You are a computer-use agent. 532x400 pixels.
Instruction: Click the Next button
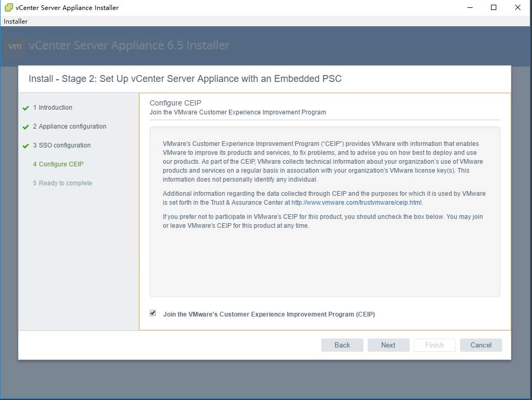coord(388,345)
